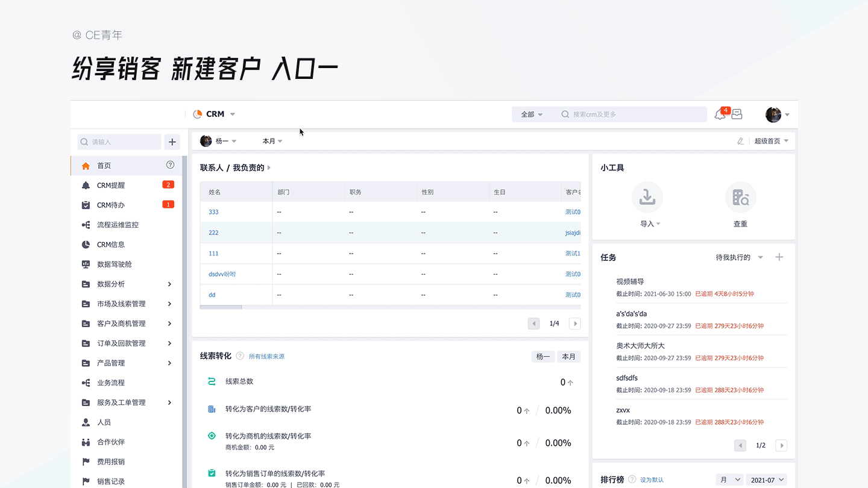
Task: Click the 所有线索来源 link
Action: [x=266, y=357]
